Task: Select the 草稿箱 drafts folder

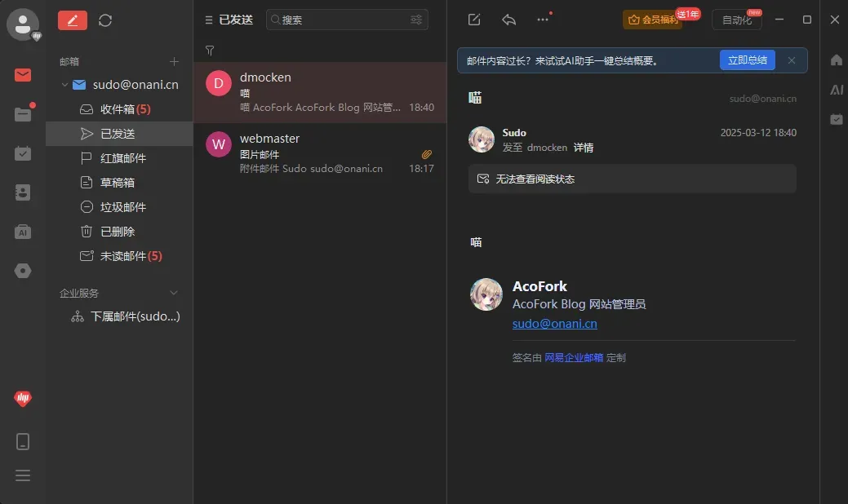Action: point(117,183)
